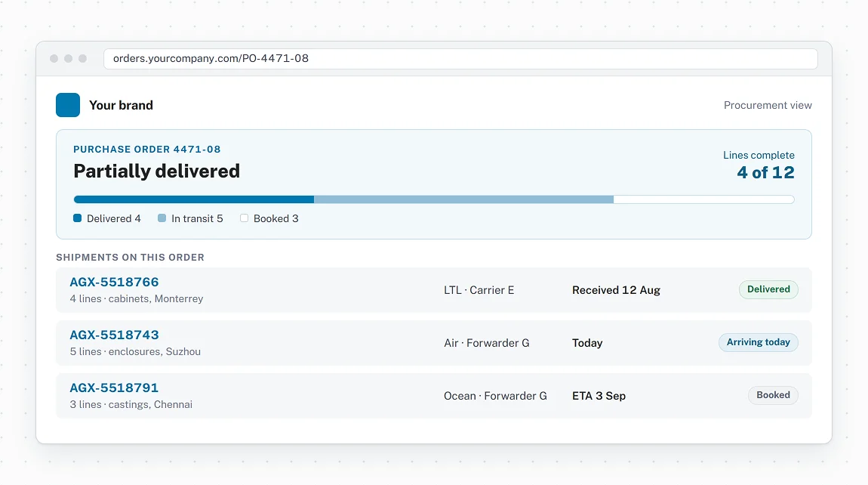
Task: Click the Lines complete label
Action: pos(759,155)
